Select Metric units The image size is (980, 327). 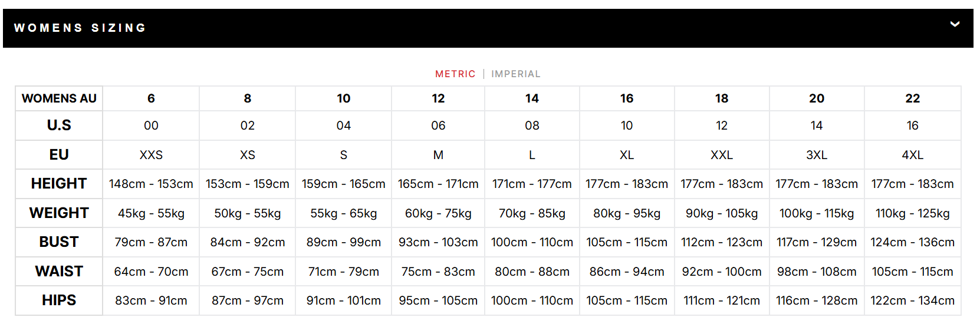[455, 74]
